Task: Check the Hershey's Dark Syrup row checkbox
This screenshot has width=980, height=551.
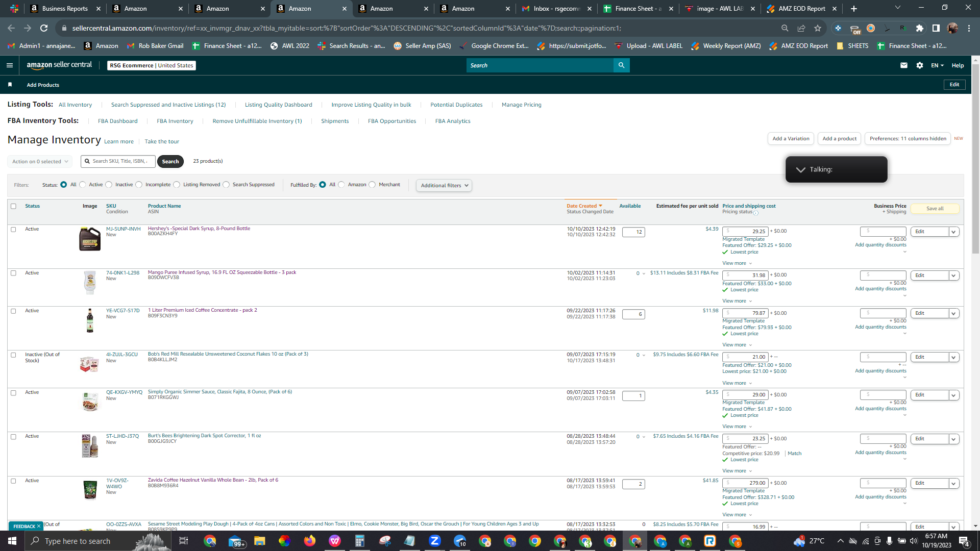Action: point(14,229)
